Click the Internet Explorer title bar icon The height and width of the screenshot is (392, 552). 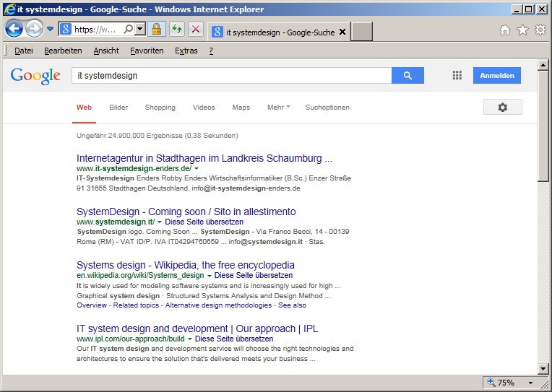pyautogui.click(x=9, y=9)
